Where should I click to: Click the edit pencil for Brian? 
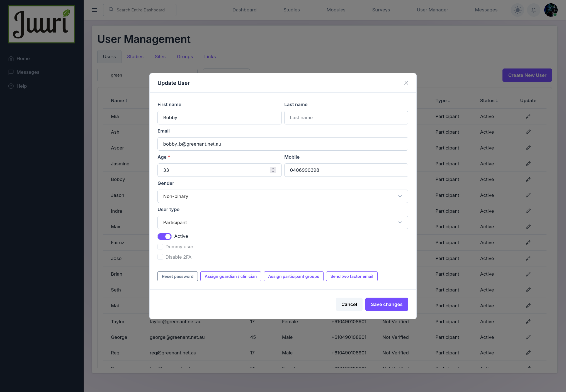[528, 274]
